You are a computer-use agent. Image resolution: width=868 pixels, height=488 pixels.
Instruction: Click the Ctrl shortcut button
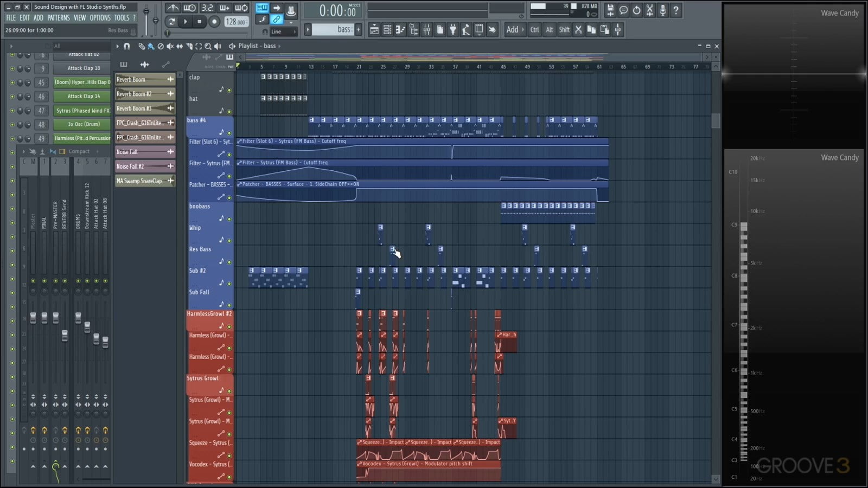pyautogui.click(x=534, y=29)
